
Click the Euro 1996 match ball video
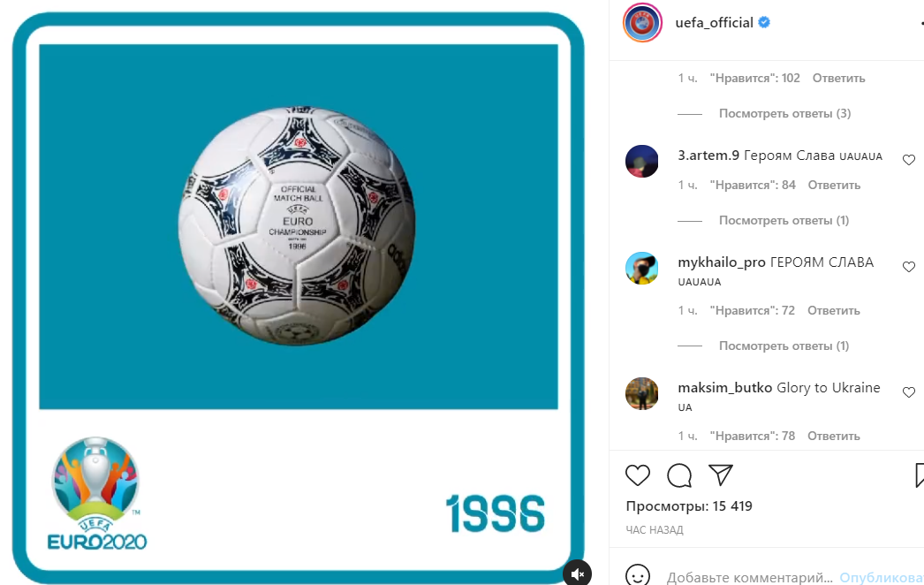click(299, 226)
